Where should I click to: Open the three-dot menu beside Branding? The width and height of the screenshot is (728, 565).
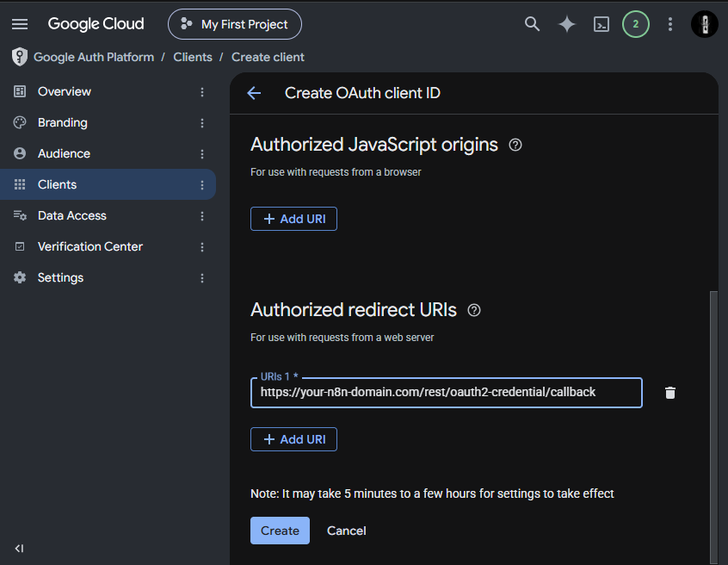pyautogui.click(x=202, y=123)
